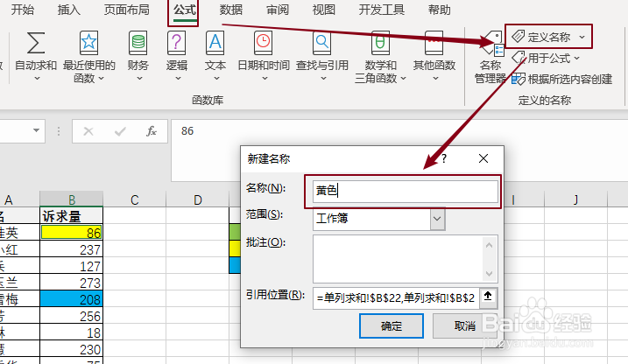Open the Lookup and Reference functions icon
Image resolution: width=628 pixels, height=364 pixels.
[x=322, y=43]
